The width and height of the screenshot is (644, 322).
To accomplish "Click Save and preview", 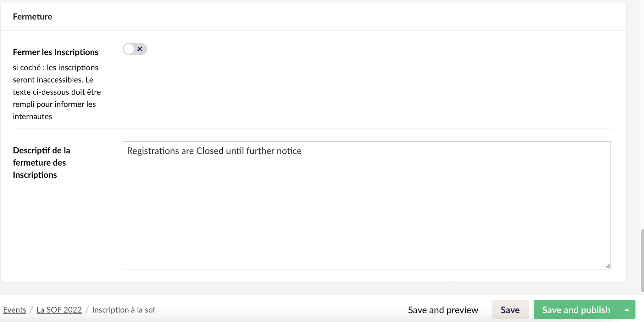I will [443, 310].
